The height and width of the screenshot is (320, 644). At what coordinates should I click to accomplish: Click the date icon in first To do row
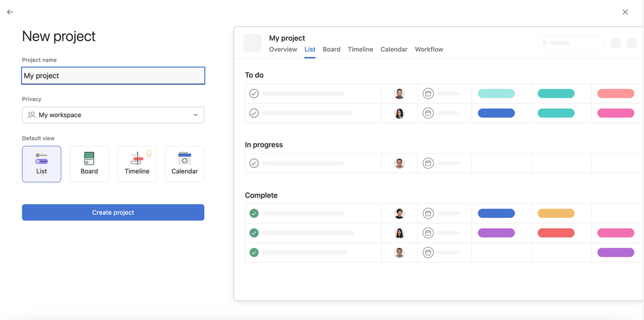pos(428,93)
